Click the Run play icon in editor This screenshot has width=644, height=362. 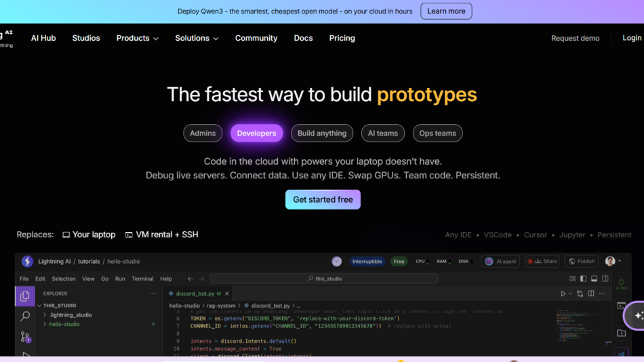coord(563,294)
